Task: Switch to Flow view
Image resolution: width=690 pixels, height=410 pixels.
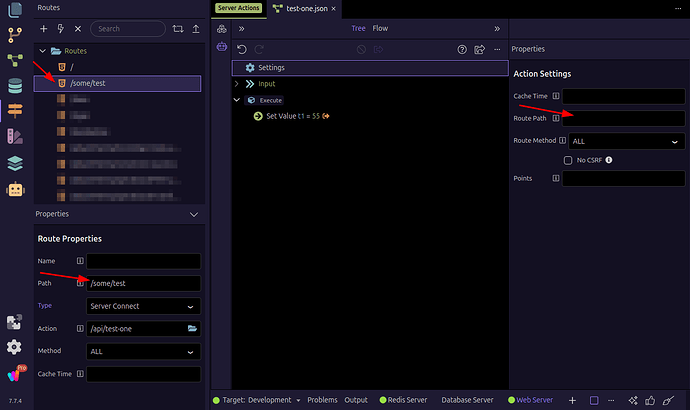Action: tap(380, 28)
